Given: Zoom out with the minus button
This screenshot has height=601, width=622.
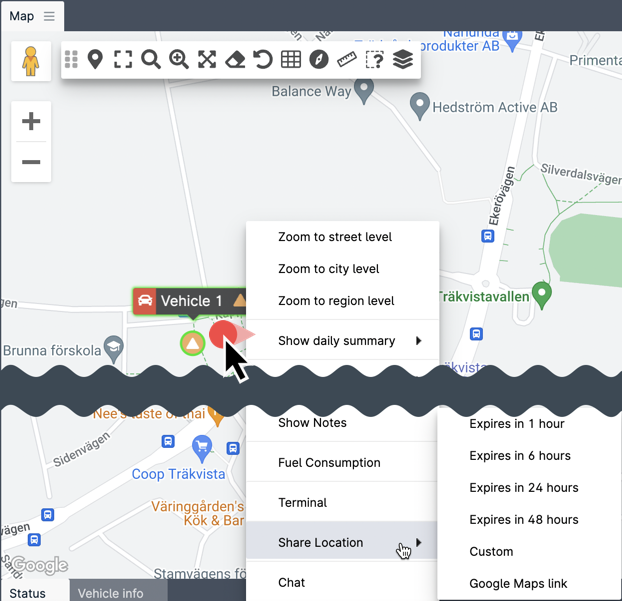Looking at the screenshot, I should [31, 162].
